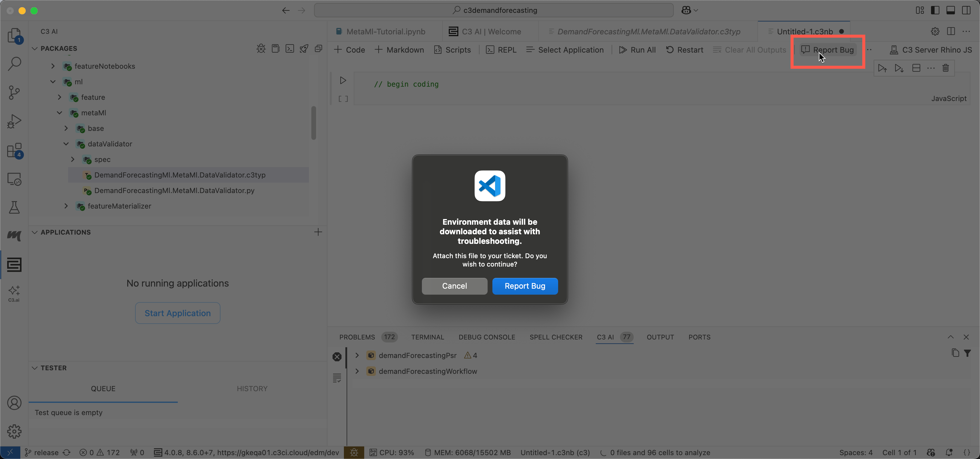Collapse the metaMl package tree
The image size is (980, 459).
pos(59,113)
